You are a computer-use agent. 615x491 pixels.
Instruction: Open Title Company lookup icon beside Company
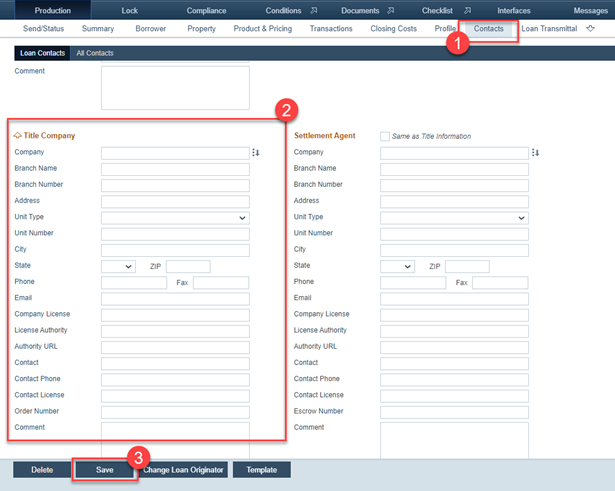click(x=256, y=153)
